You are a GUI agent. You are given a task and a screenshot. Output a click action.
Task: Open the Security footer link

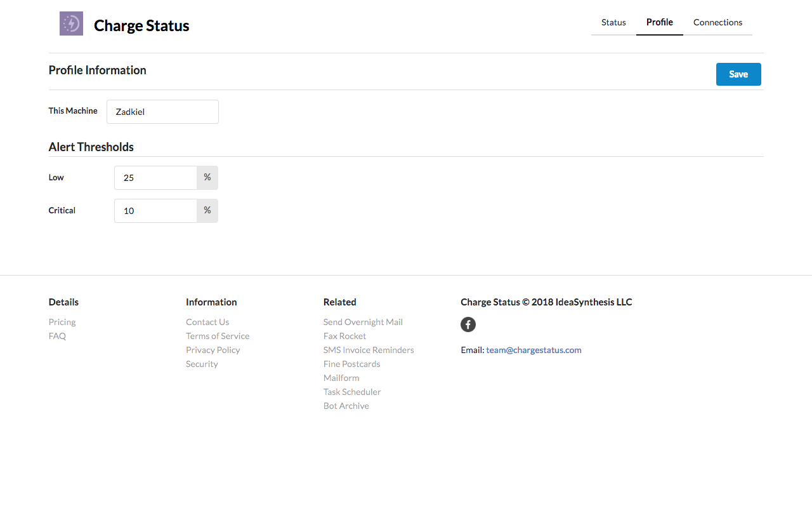(x=202, y=364)
